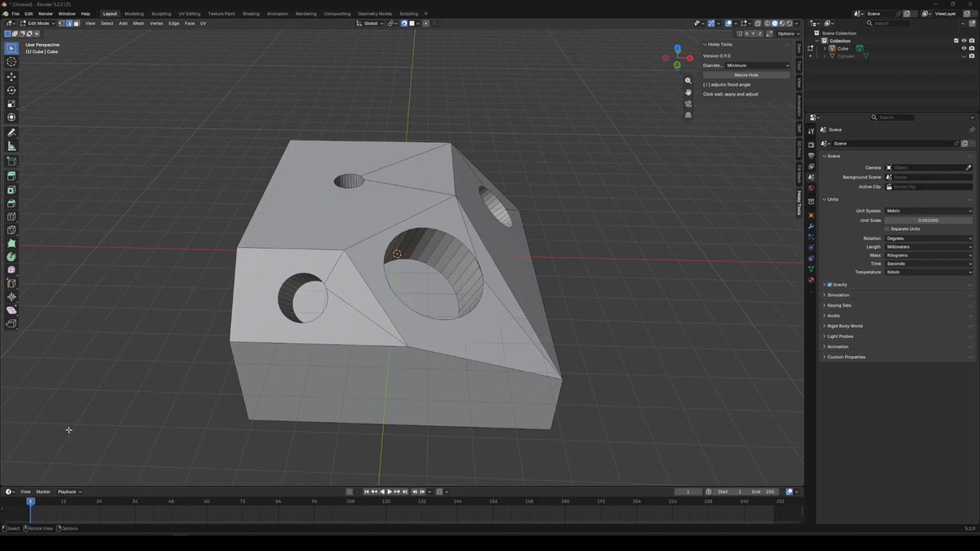The height and width of the screenshot is (551, 980).
Task: Activate the Cursor tool in the toolbar
Action: (x=11, y=62)
